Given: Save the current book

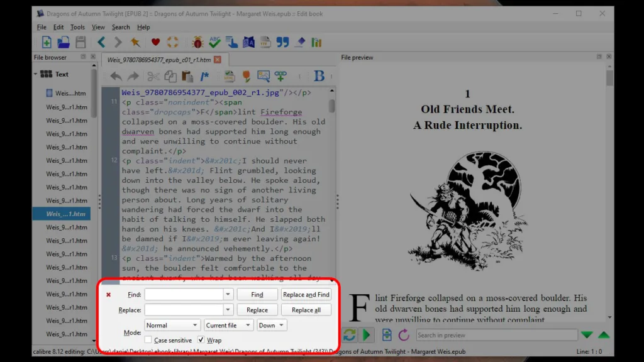Looking at the screenshot, I should pos(80,42).
